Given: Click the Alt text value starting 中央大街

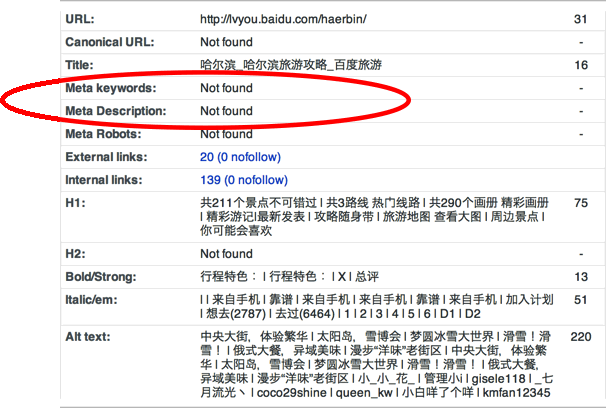Looking at the screenshot, I should (377, 364).
